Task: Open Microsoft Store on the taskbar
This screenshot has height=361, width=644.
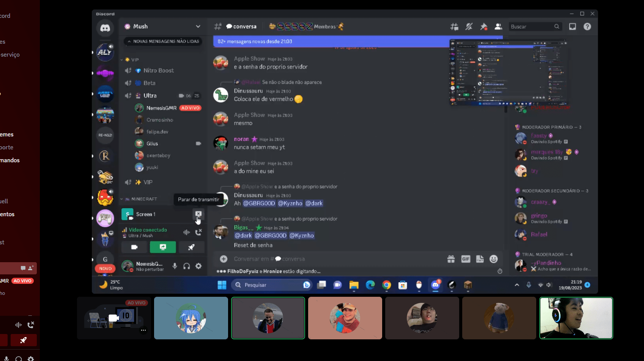Action: coord(403,285)
